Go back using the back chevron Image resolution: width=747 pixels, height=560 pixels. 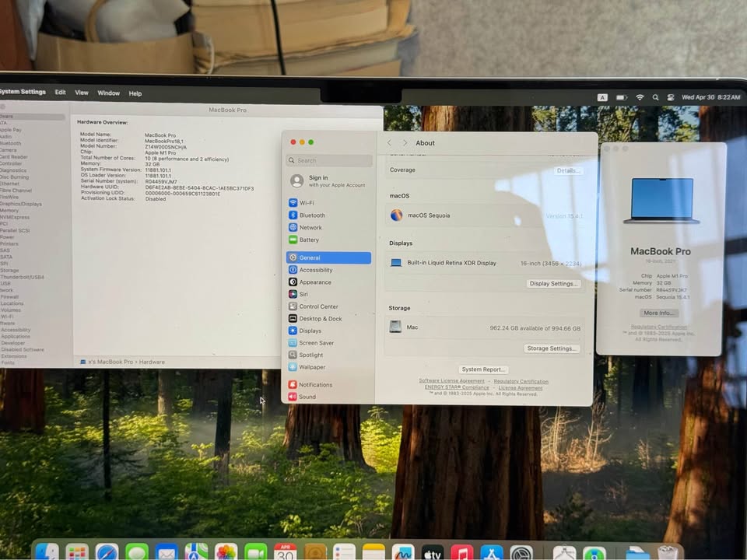click(390, 143)
